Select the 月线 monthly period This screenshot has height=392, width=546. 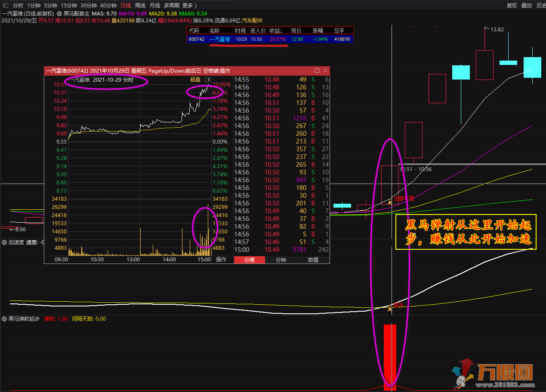click(155, 6)
